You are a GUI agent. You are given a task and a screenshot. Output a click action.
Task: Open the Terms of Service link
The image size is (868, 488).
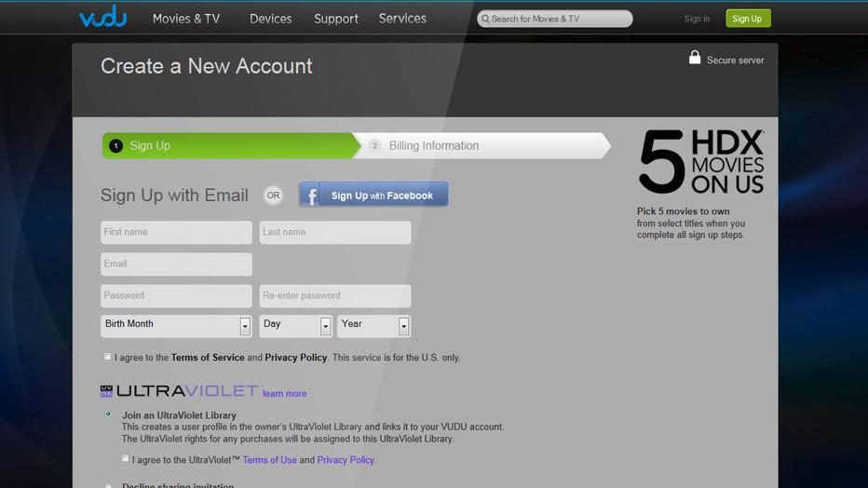point(208,358)
